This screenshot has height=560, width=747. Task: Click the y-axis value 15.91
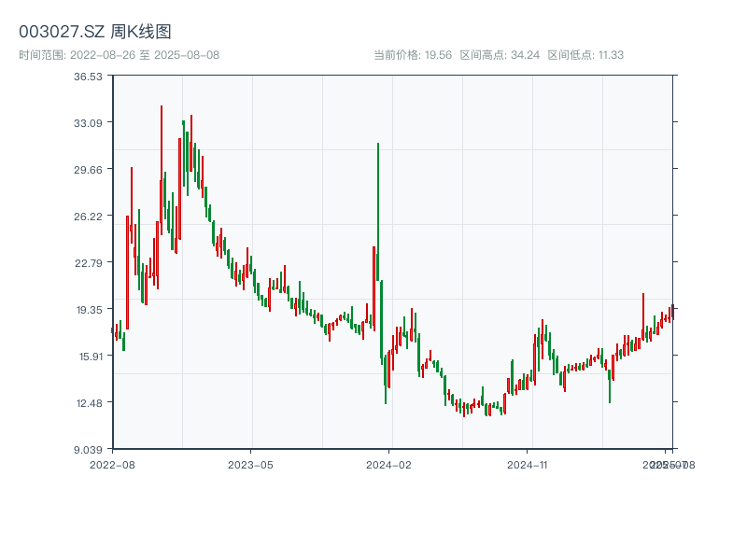tap(90, 357)
